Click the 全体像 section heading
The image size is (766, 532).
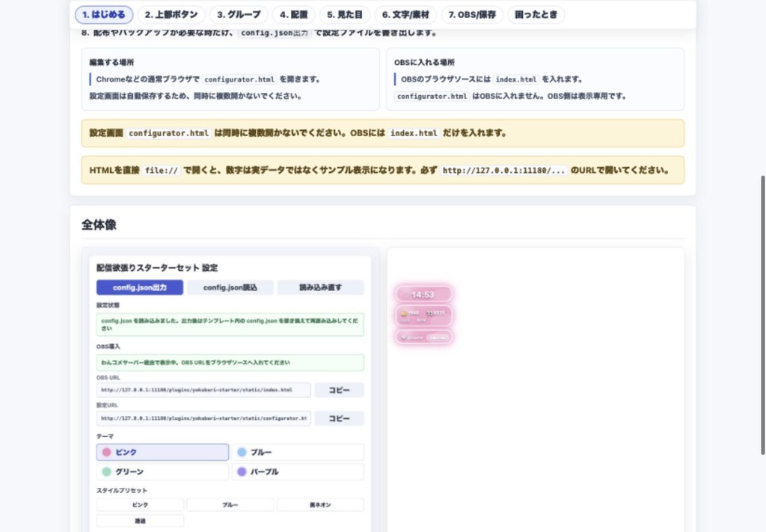(x=99, y=224)
